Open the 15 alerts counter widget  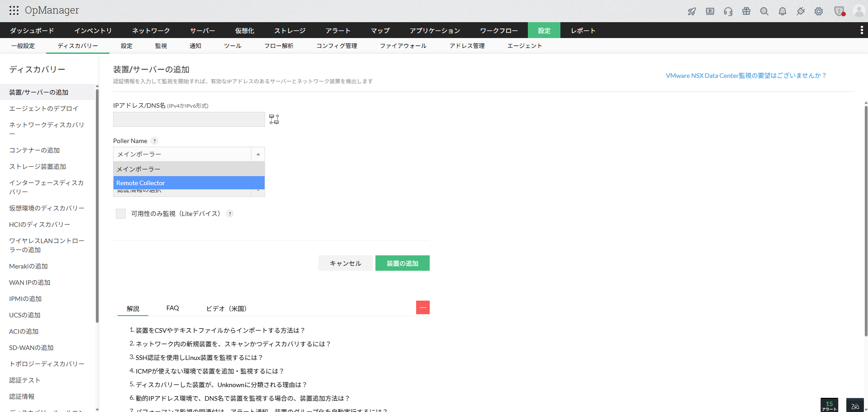click(x=829, y=405)
